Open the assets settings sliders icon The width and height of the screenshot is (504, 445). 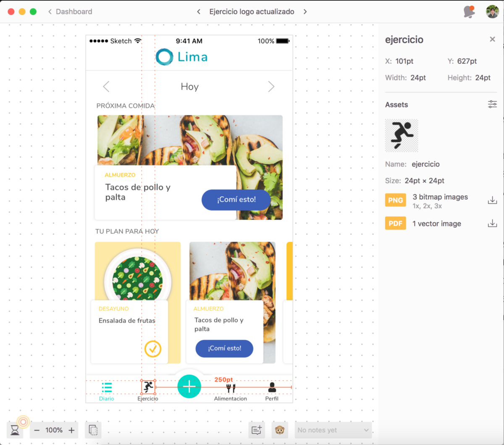click(x=492, y=104)
